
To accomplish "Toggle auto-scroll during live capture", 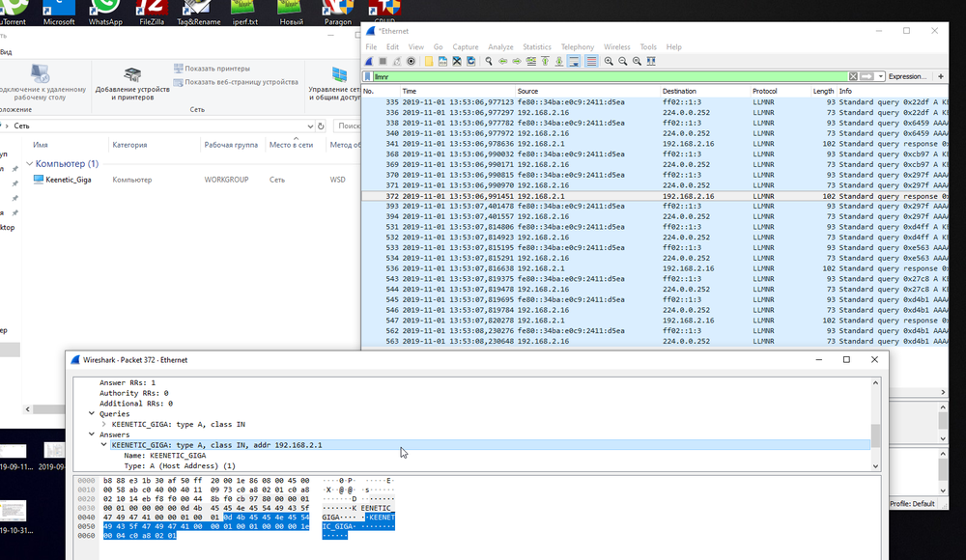I will [574, 61].
